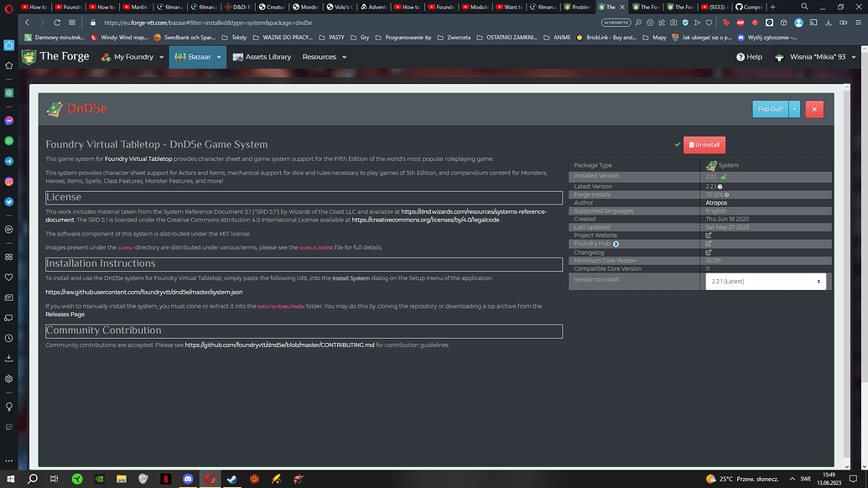Expand Wisnia "Mikia" 93 account menu

click(x=814, y=57)
